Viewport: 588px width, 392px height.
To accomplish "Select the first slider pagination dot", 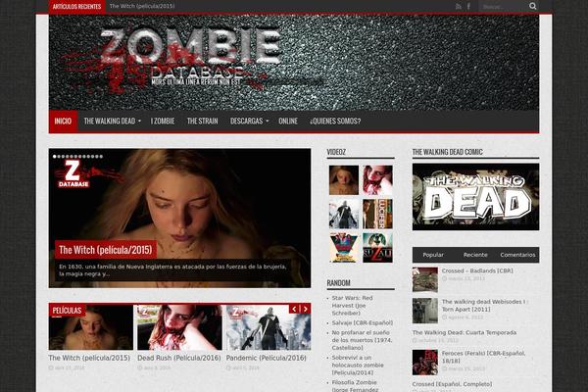I will coord(54,157).
